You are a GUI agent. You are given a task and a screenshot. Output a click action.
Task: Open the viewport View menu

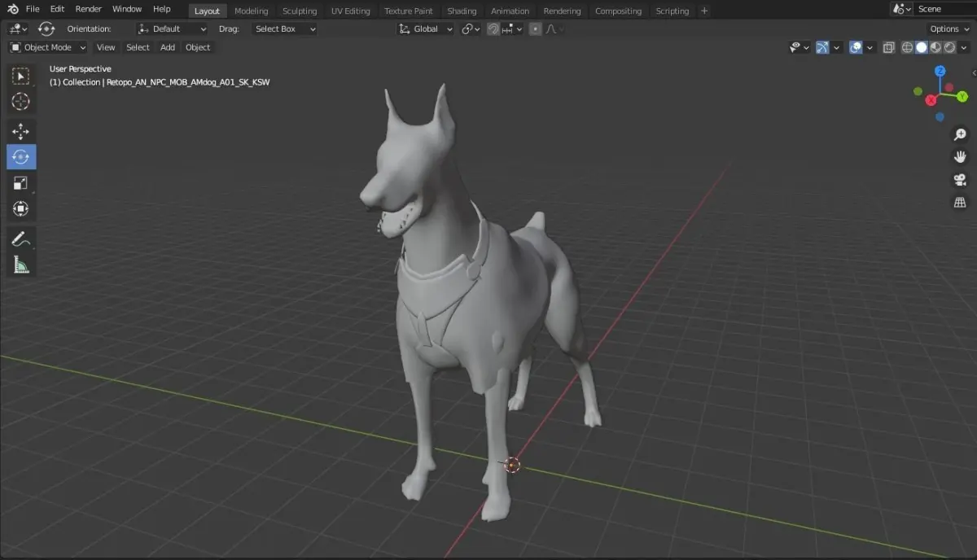pos(106,47)
